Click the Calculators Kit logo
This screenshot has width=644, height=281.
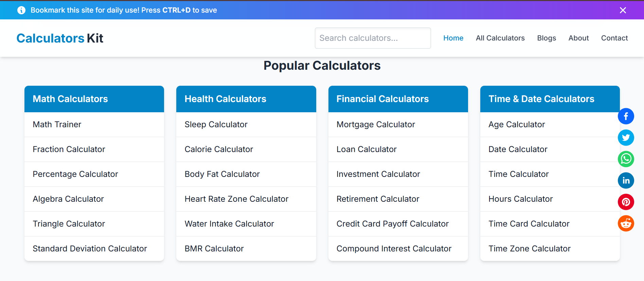click(x=60, y=38)
